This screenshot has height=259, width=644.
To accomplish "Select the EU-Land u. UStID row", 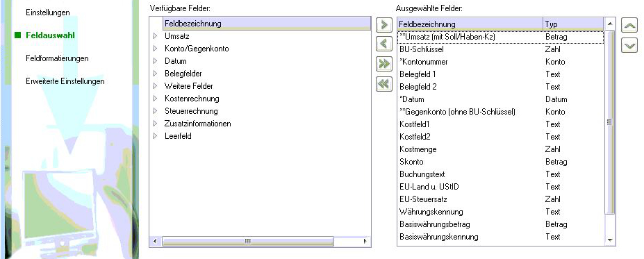I will click(501, 187).
